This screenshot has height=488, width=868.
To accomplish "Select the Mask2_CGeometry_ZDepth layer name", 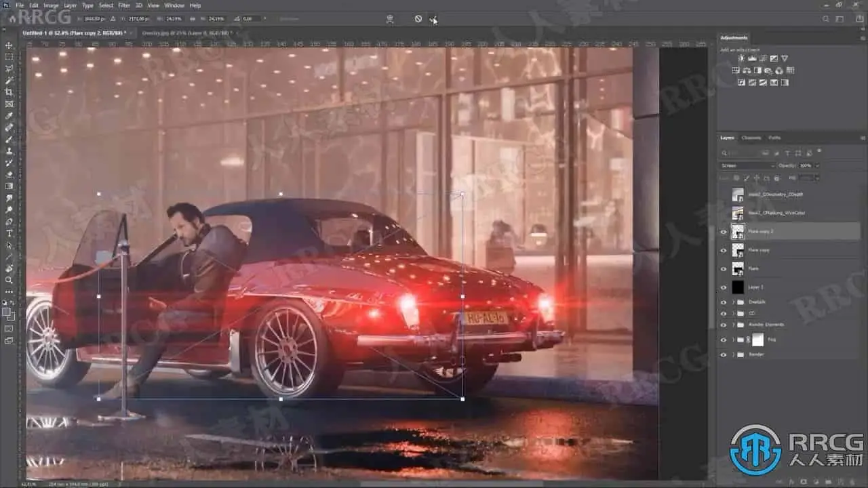I will coord(776,195).
